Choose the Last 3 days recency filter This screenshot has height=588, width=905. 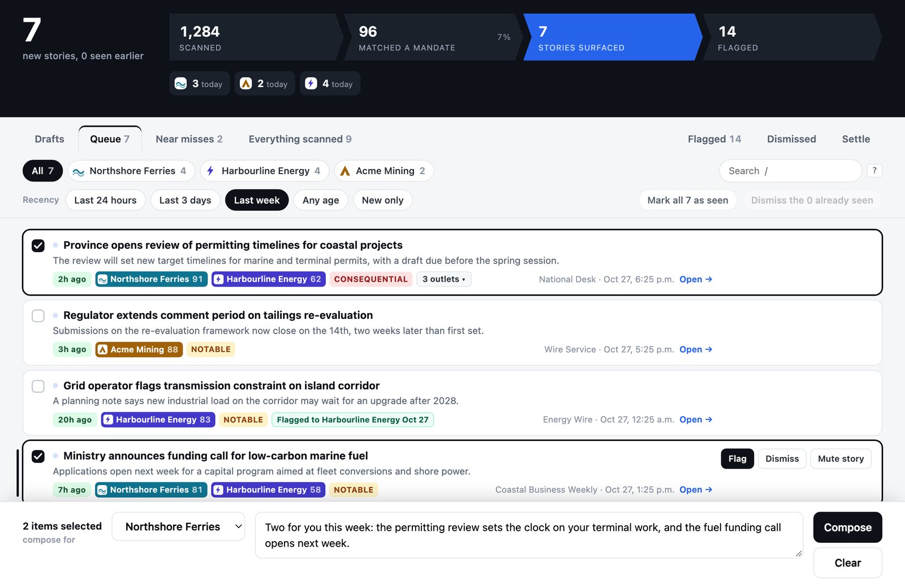coord(185,200)
